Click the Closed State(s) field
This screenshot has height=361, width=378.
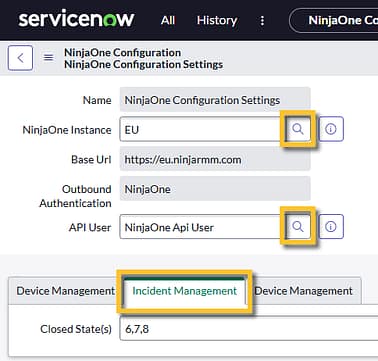tap(249, 329)
